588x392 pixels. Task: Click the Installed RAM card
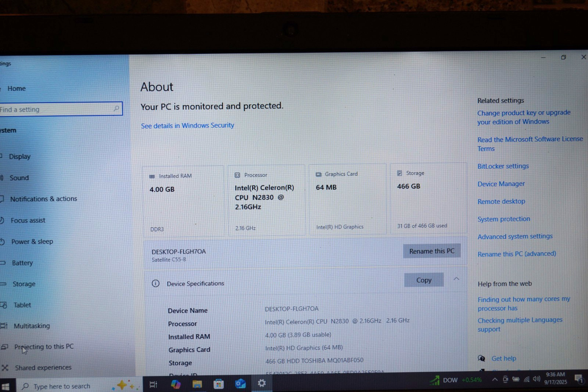183,201
